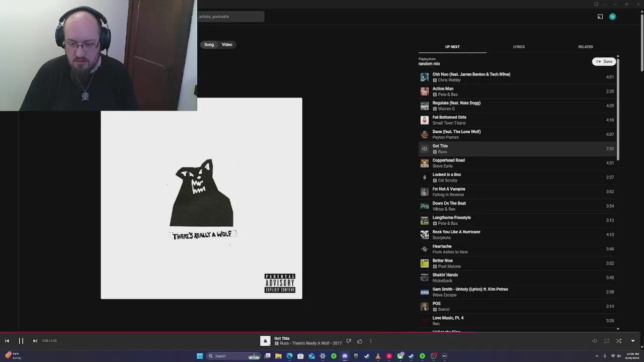Switch to Song mode
The width and height of the screenshot is (644, 362).
click(209, 45)
